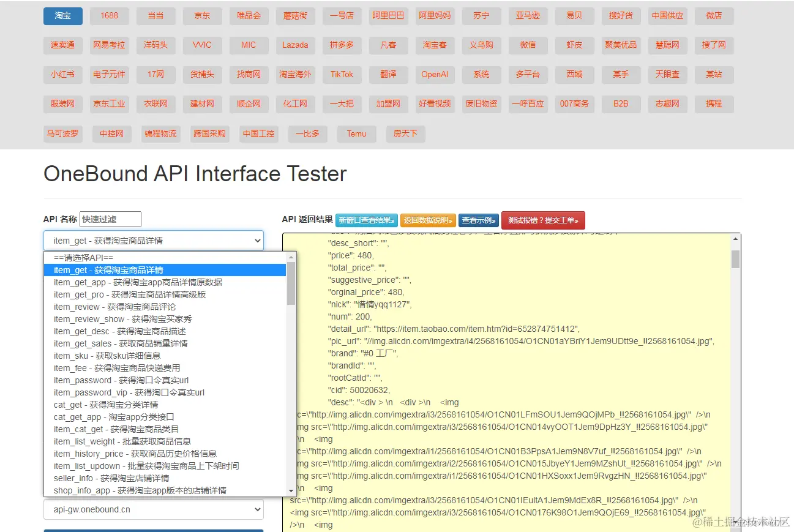This screenshot has width=794, height=532.
Task: Pick item_list_updown option
Action: [x=165, y=466]
